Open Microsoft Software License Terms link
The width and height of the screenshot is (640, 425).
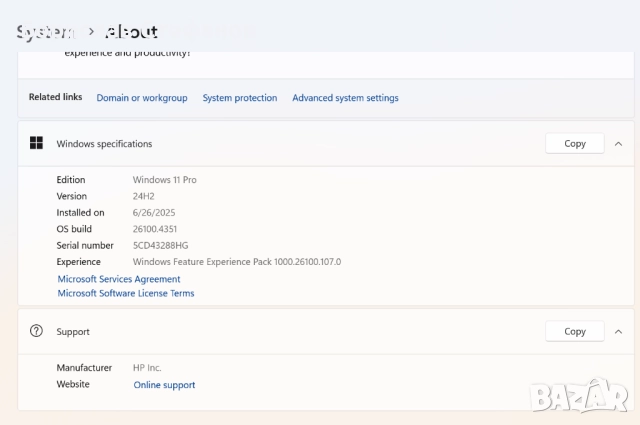[126, 293]
